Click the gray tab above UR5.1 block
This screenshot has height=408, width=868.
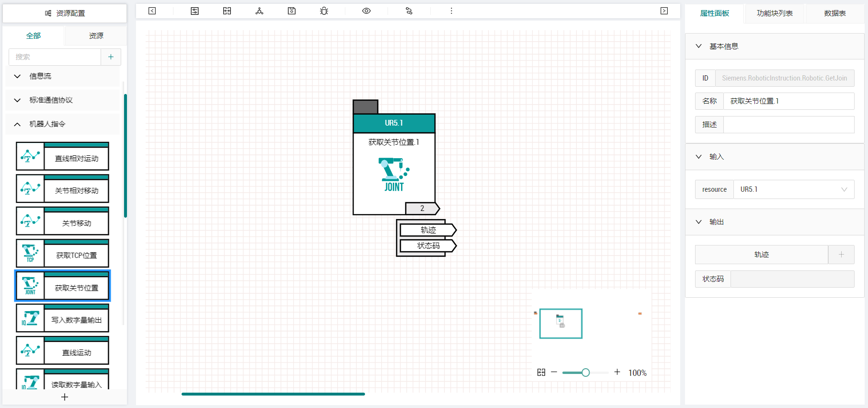click(365, 106)
